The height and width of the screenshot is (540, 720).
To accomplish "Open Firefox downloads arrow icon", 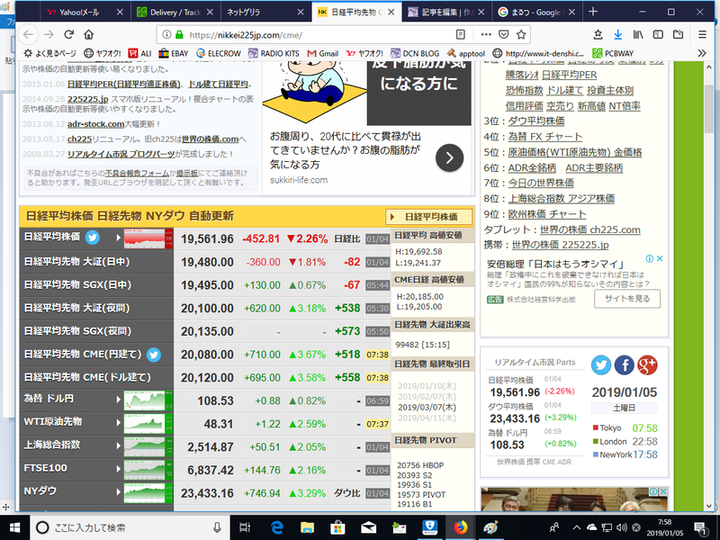I will point(617,34).
